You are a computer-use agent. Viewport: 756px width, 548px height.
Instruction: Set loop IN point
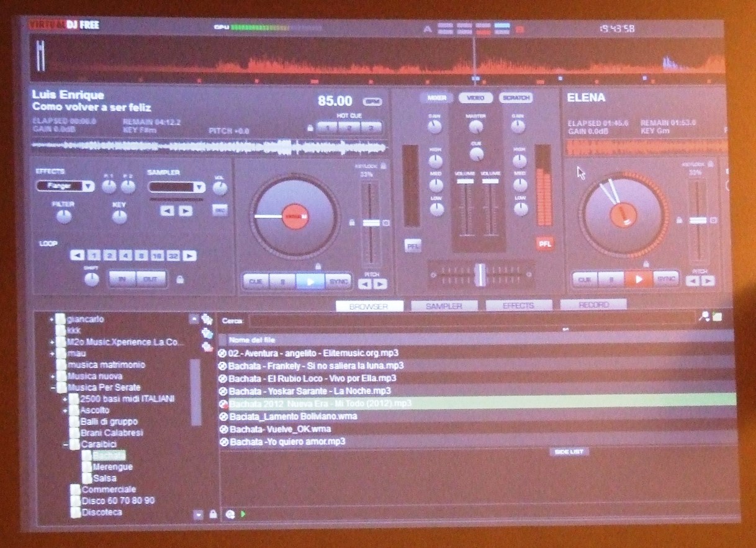(122, 279)
